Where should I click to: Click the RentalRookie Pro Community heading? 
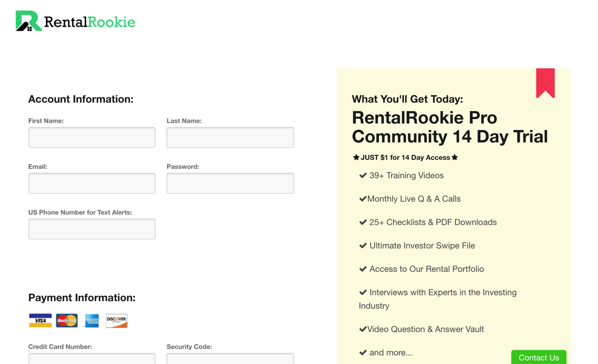[x=449, y=127]
